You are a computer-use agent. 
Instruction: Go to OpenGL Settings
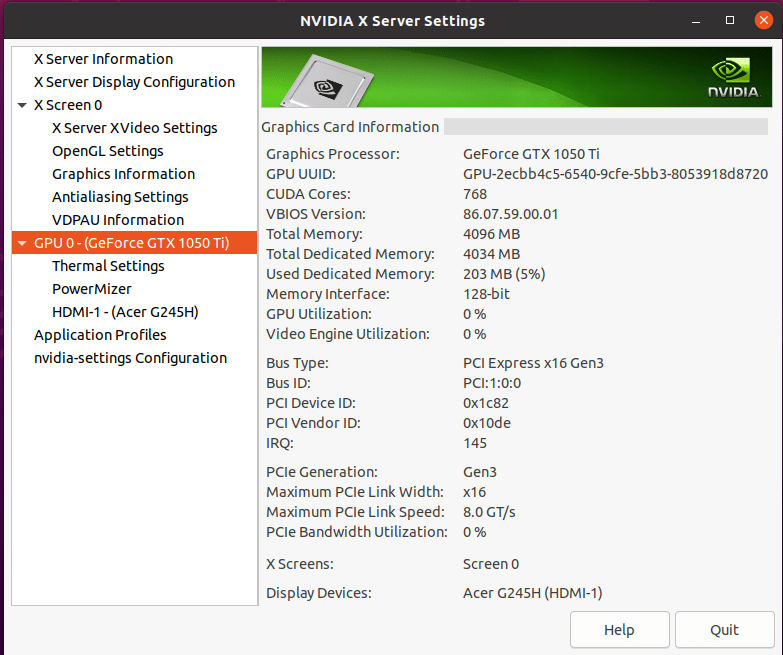[x=108, y=151]
